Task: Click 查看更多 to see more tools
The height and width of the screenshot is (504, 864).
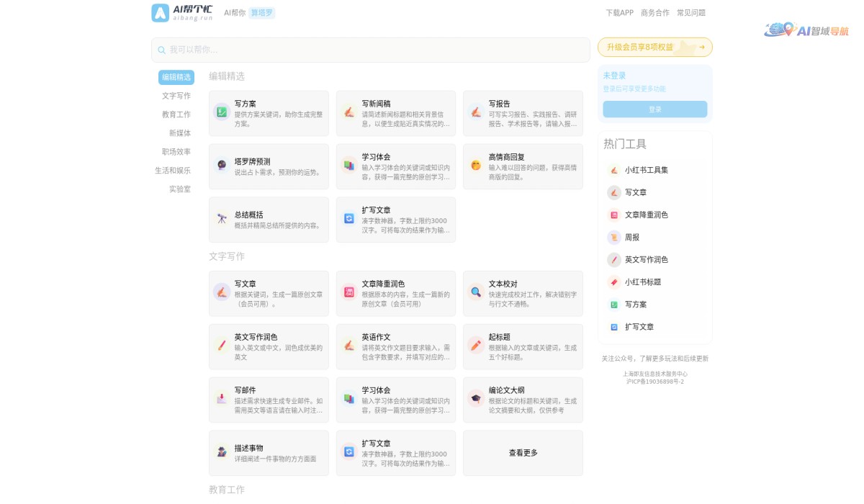Action: [523, 453]
